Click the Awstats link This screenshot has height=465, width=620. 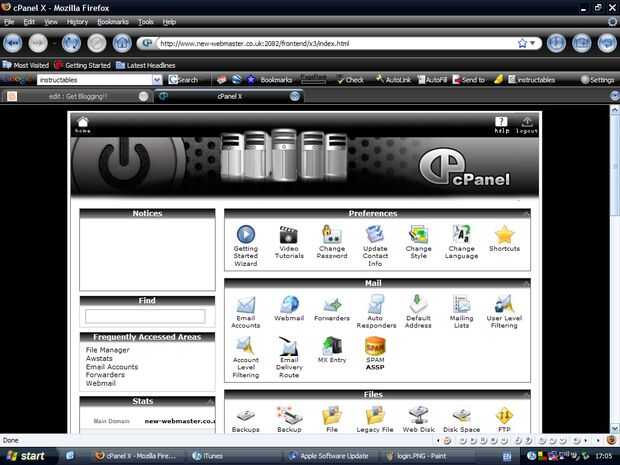99,358
